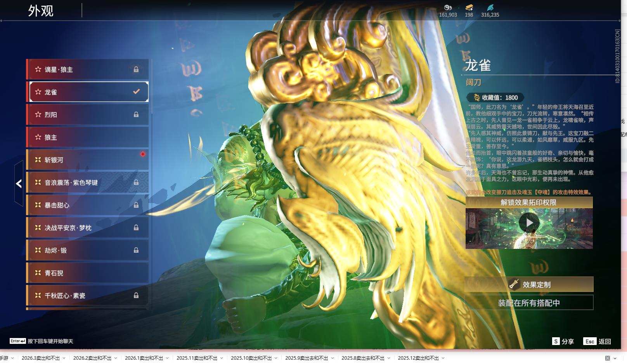Image resolution: width=627 pixels, height=364 pixels.
Task: Click the lock icon on 劫烬·锻
Action: click(x=136, y=250)
